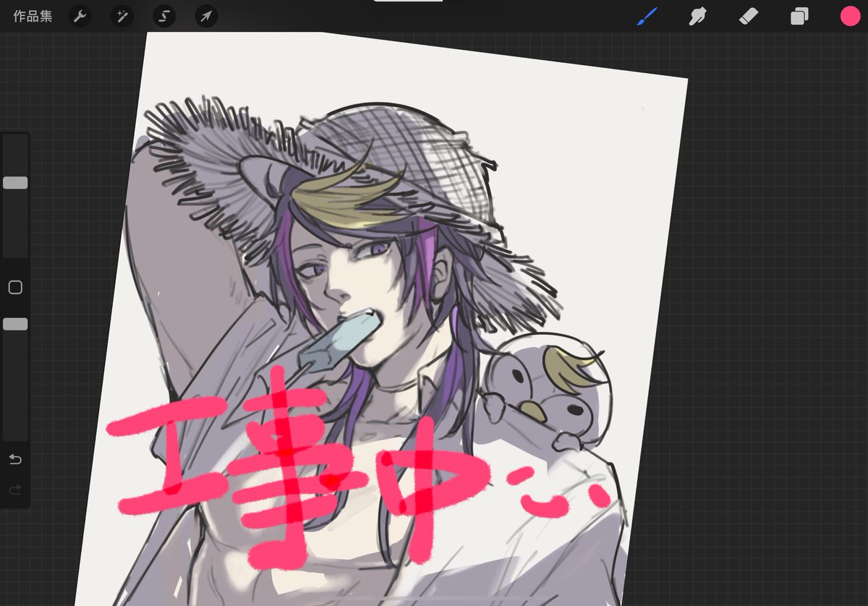Tap the square modify button on sidebar
The image size is (868, 606).
15,288
